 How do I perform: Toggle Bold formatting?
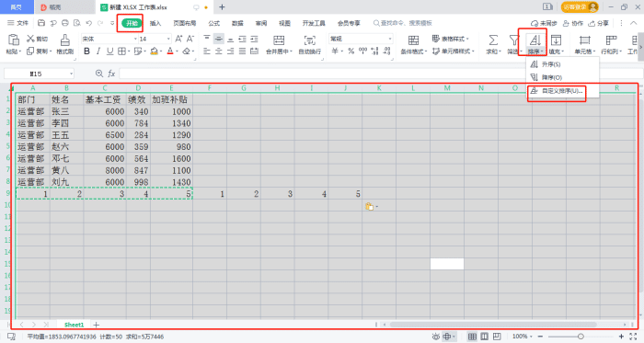point(86,51)
